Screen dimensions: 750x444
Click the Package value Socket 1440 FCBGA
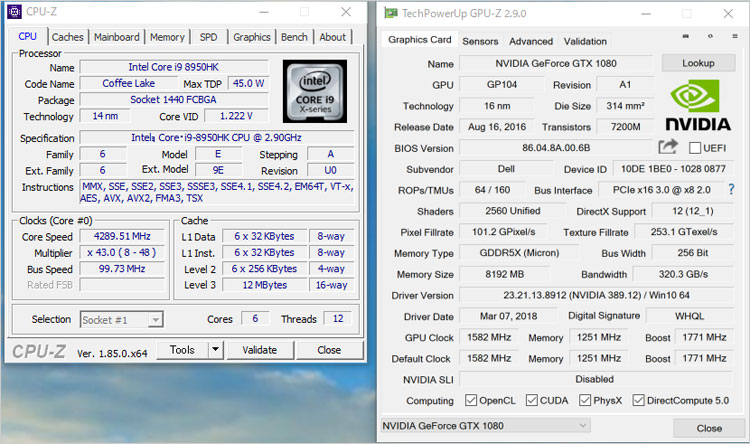[x=174, y=100]
